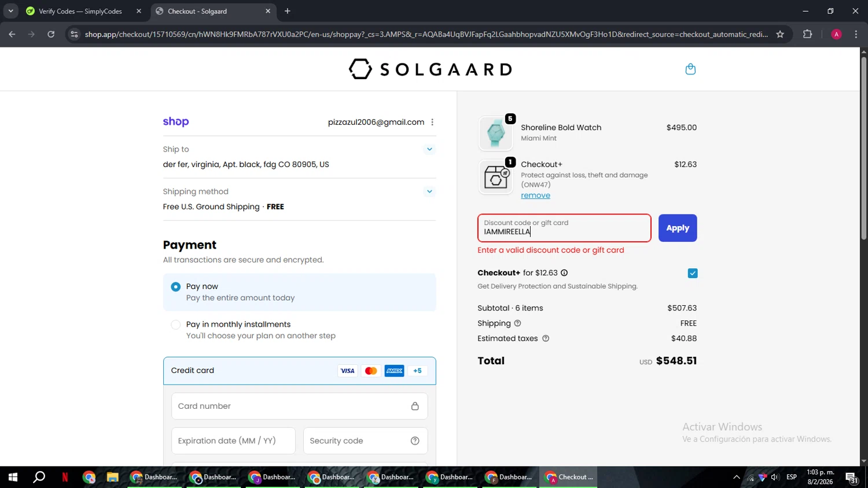Click the subtotal $507.63 value
This screenshot has width=868, height=488.
coord(682,308)
